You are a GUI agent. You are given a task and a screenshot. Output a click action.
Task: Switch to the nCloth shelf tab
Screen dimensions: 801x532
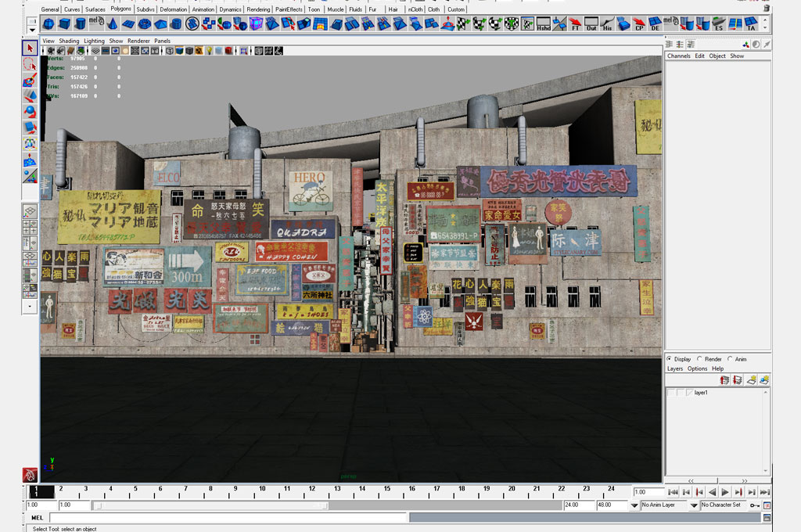click(x=415, y=9)
